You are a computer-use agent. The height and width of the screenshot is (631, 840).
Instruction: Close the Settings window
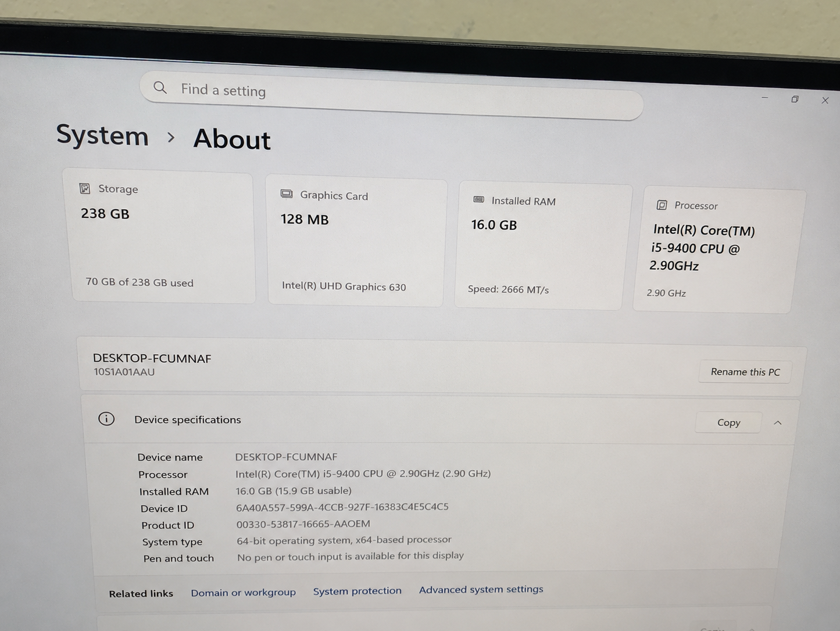825,101
